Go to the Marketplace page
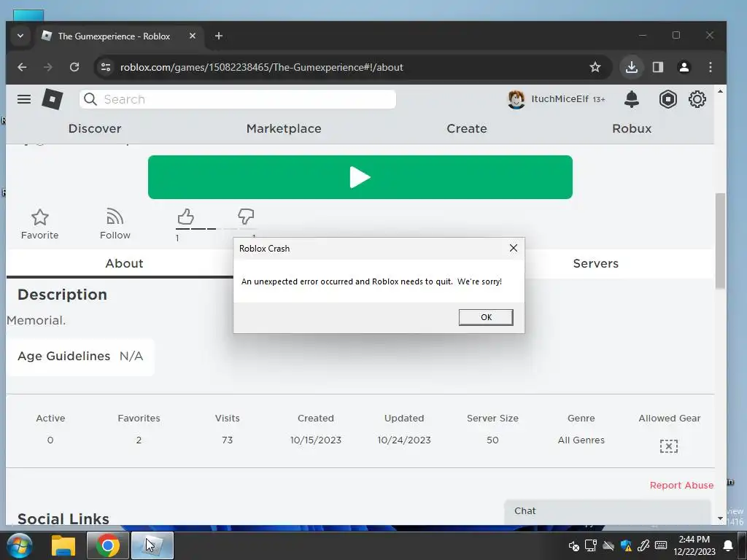The height and width of the screenshot is (560, 747). coord(284,128)
